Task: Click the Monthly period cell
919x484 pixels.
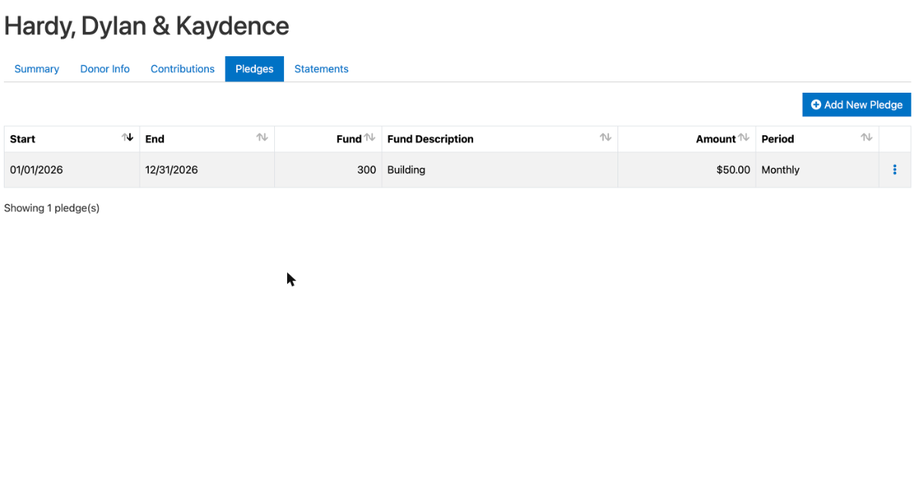Action: tap(817, 170)
